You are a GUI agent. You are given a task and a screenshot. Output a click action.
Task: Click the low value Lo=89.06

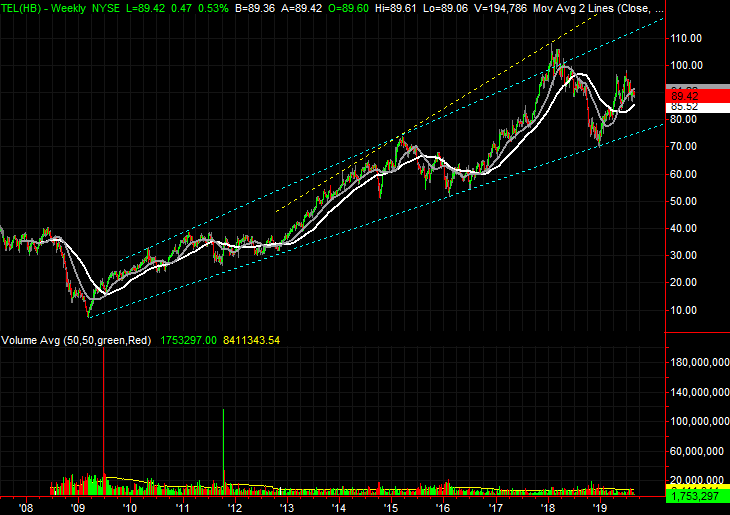[x=446, y=8]
